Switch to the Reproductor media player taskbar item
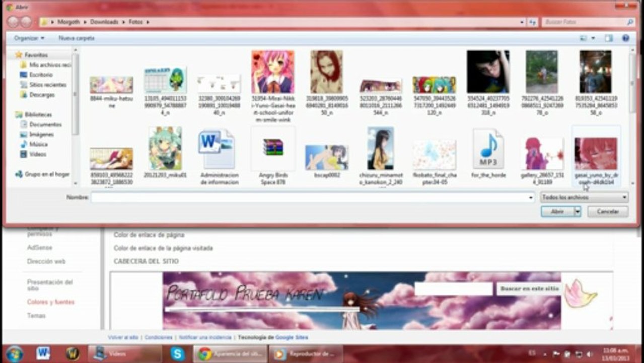 [306, 354]
